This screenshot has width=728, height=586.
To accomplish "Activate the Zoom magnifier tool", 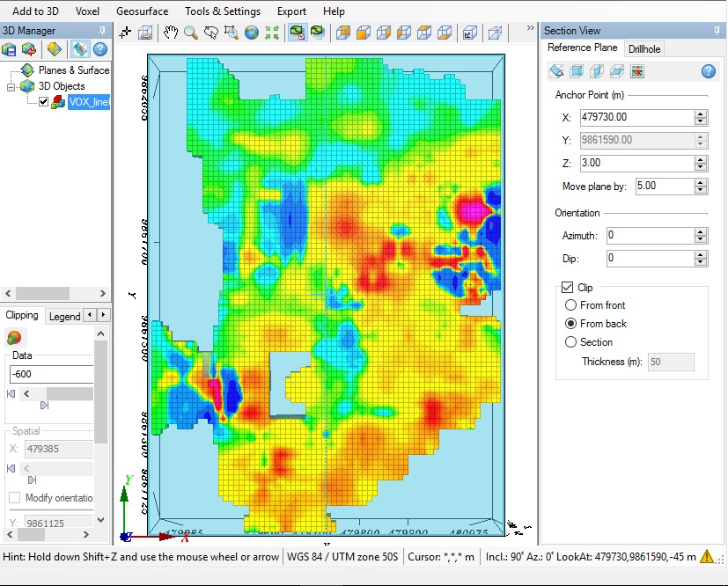I will pyautogui.click(x=190, y=31).
